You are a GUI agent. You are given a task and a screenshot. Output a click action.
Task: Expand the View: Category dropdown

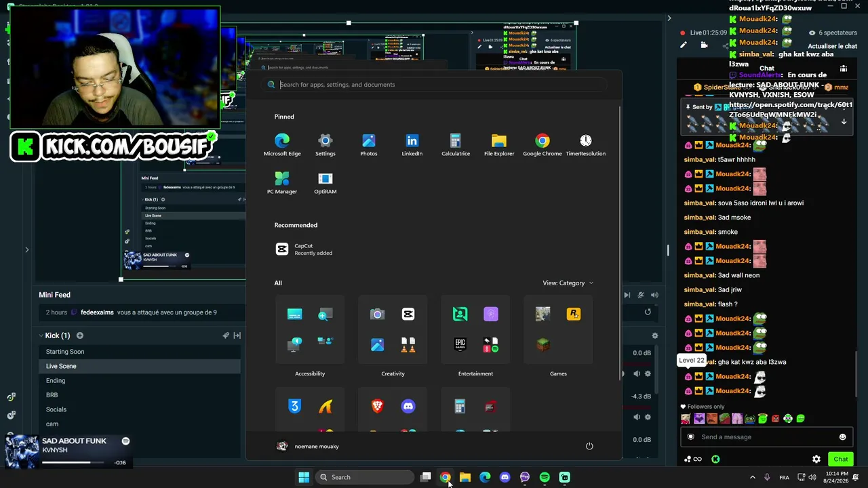coord(568,283)
